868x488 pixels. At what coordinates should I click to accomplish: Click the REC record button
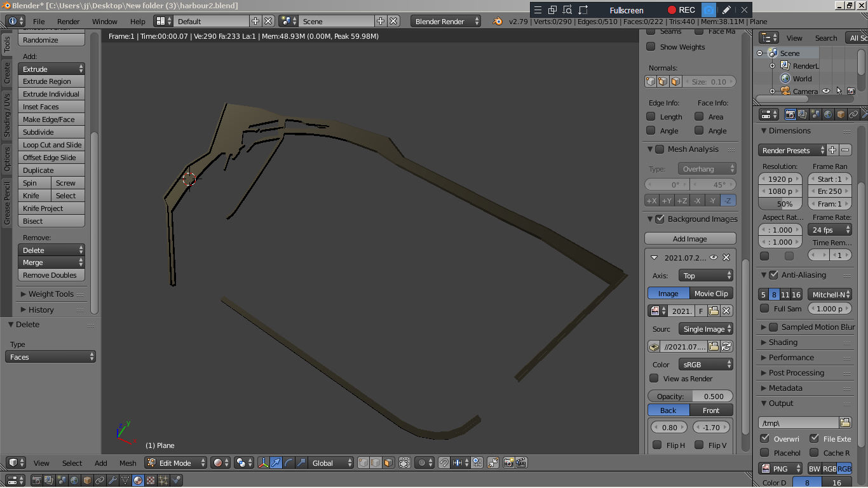point(681,10)
